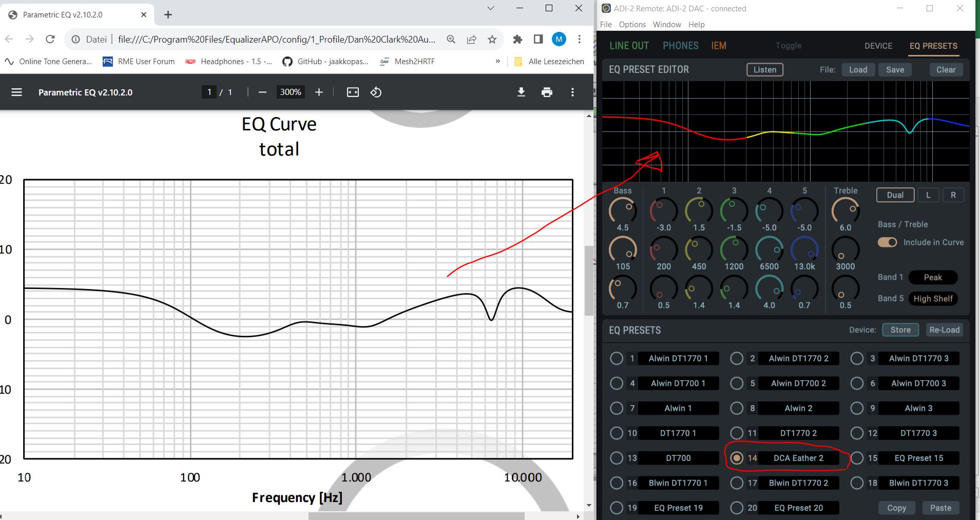Select preset 14 DCA Eather 2 radio
The width and height of the screenshot is (980, 520).
pyautogui.click(x=737, y=458)
